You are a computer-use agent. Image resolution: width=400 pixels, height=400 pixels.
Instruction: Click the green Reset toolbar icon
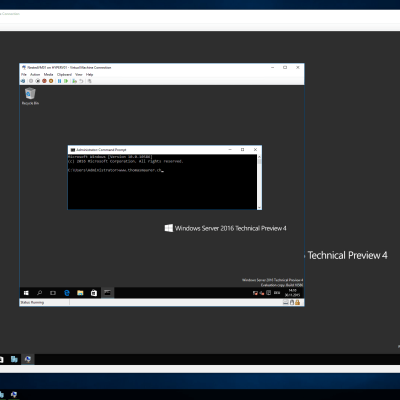(x=66, y=81)
